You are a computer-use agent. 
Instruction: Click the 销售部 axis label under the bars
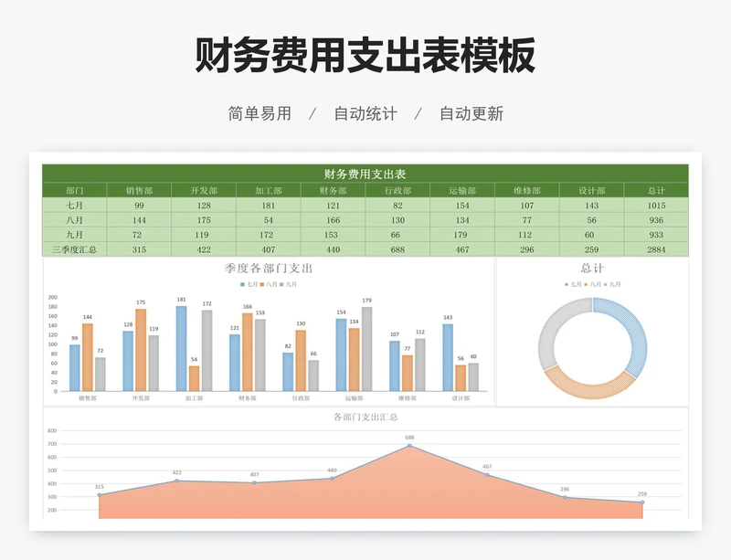(x=88, y=398)
